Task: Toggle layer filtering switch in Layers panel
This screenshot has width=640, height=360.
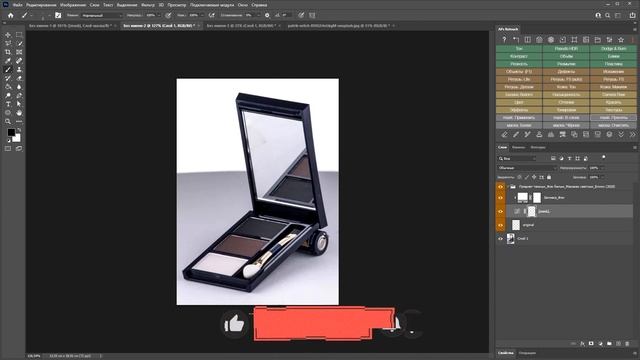Action: click(x=603, y=157)
